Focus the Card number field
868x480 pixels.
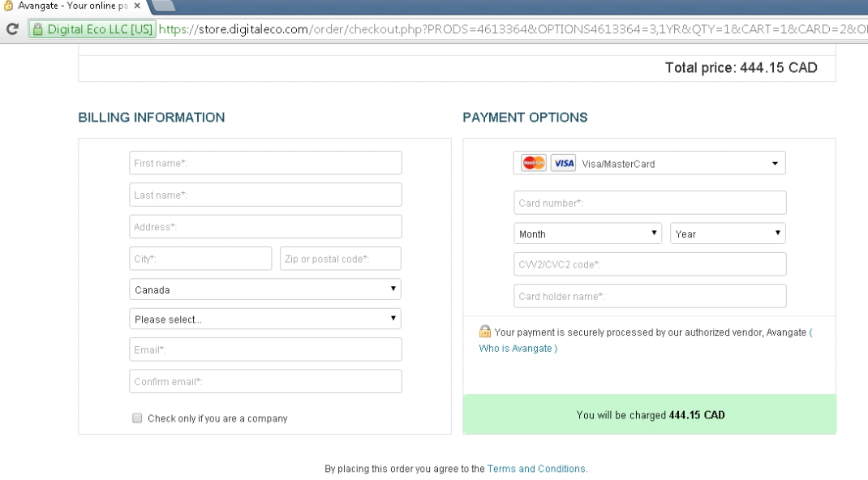point(649,203)
